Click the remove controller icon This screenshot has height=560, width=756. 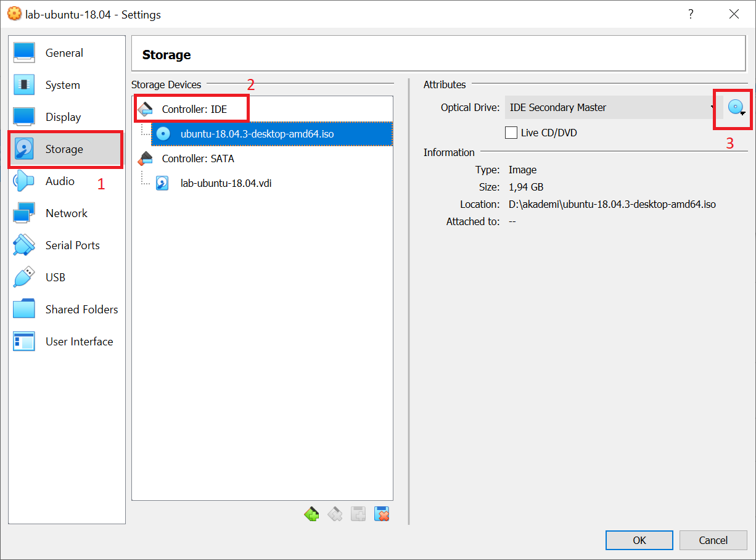pos(335,514)
